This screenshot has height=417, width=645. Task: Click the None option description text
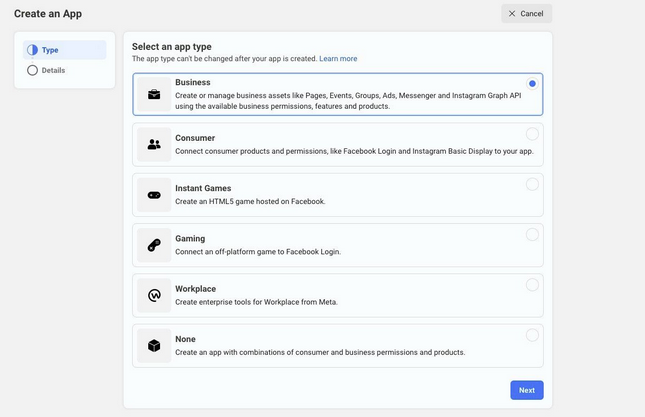[320, 352]
